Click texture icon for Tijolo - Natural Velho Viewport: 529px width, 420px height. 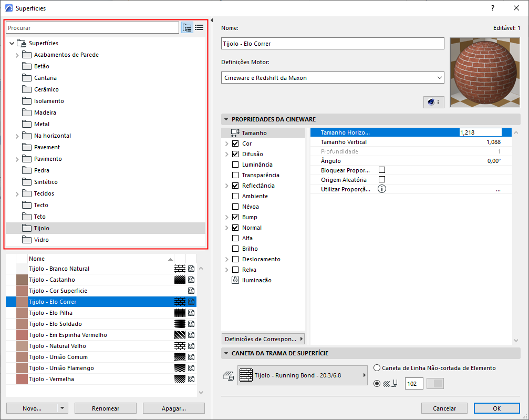point(191,346)
